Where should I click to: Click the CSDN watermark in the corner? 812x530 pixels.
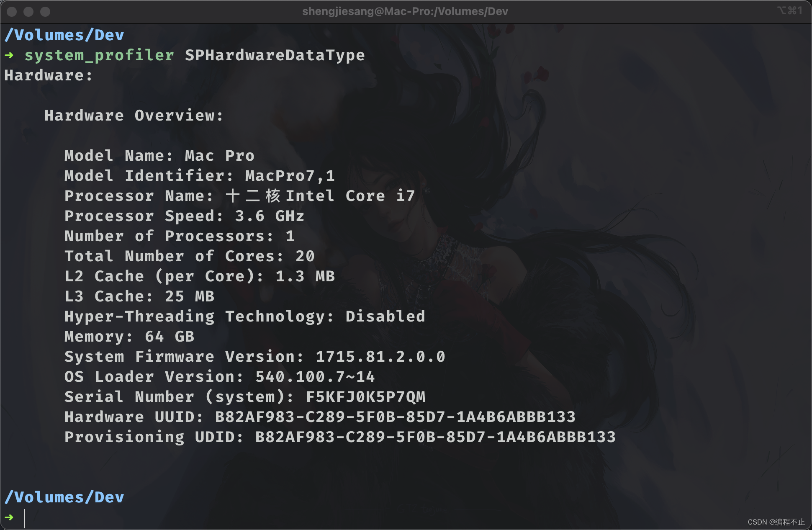[776, 522]
